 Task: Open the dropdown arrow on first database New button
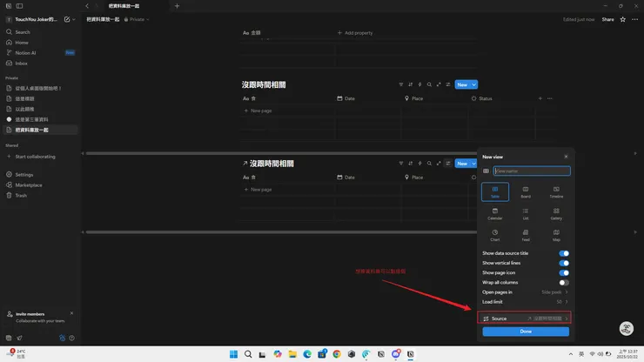coord(474,84)
